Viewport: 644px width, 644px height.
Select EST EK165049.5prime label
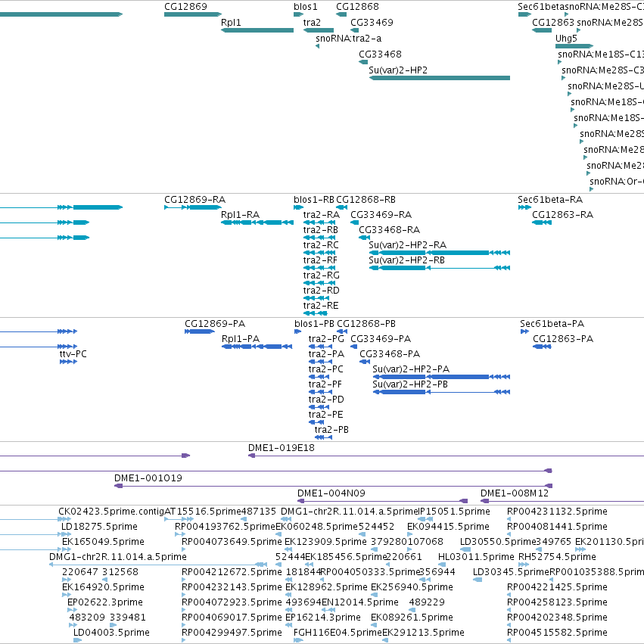pyautogui.click(x=103, y=542)
